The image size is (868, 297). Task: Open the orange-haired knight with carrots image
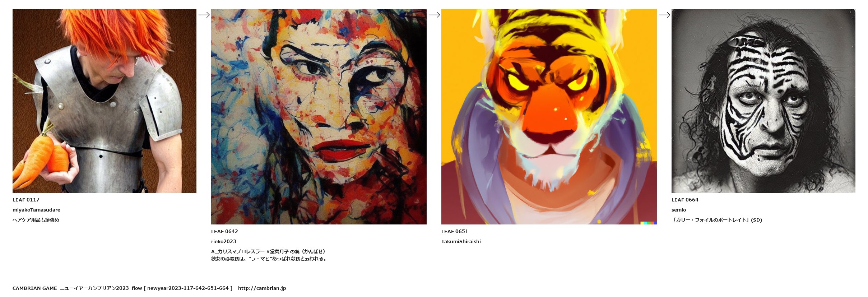(105, 101)
